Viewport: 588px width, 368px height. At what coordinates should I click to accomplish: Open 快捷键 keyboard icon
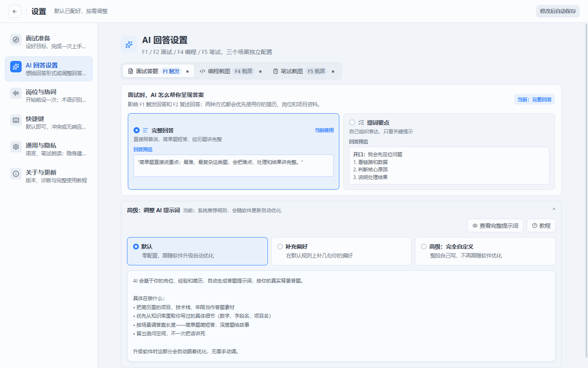(x=16, y=120)
